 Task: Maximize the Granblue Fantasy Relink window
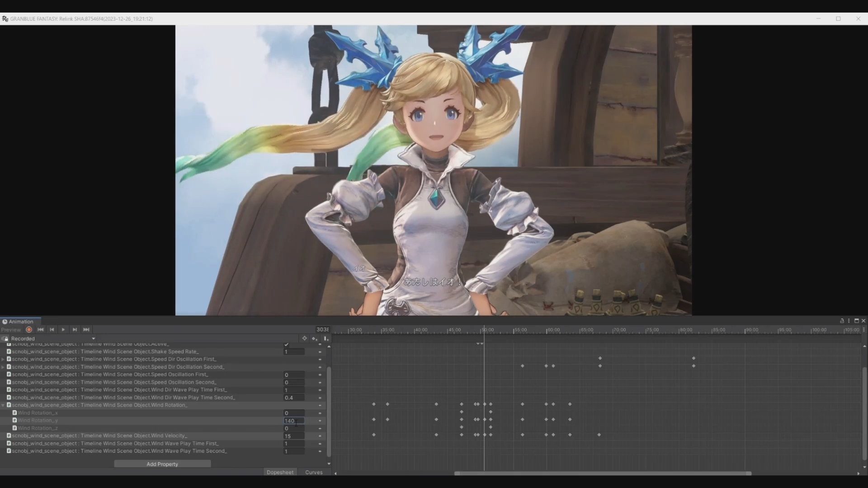tap(838, 19)
